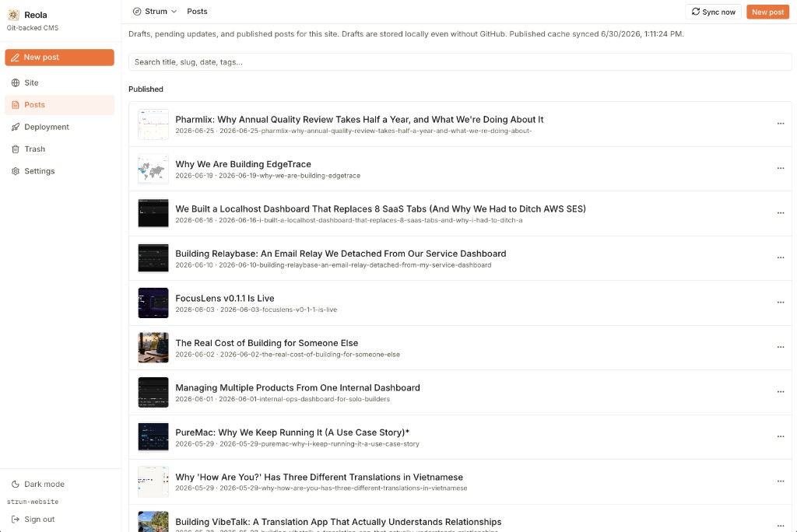797x532 pixels.
Task: Open more options for PureMac post
Action: click(780, 436)
